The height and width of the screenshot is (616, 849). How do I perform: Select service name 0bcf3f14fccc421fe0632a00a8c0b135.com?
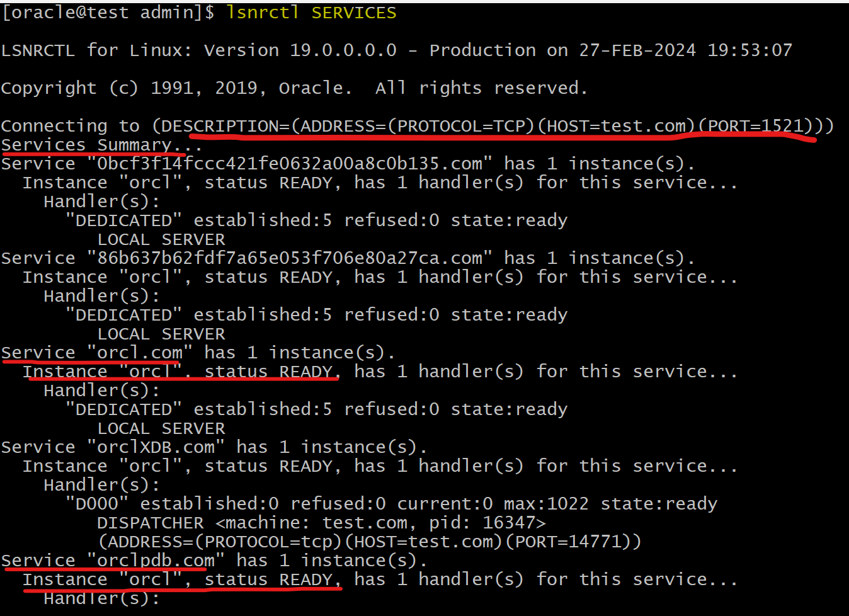tap(290, 164)
